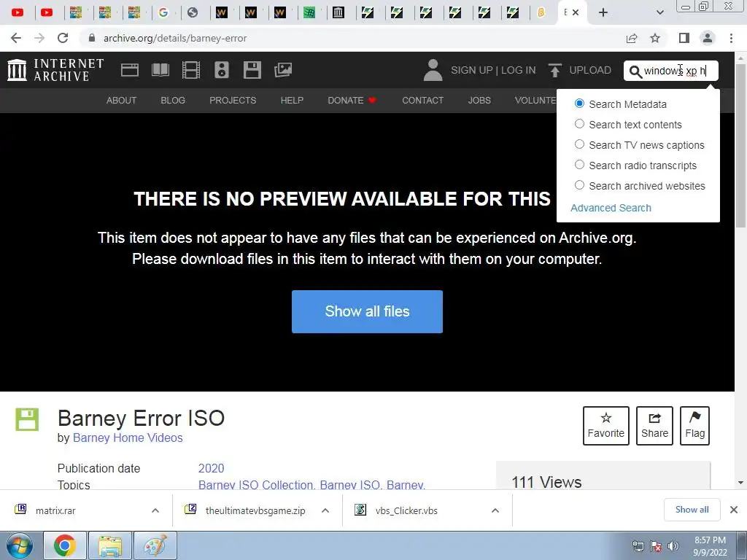
Task: Click the scrollbar down arrow
Action: (741, 483)
